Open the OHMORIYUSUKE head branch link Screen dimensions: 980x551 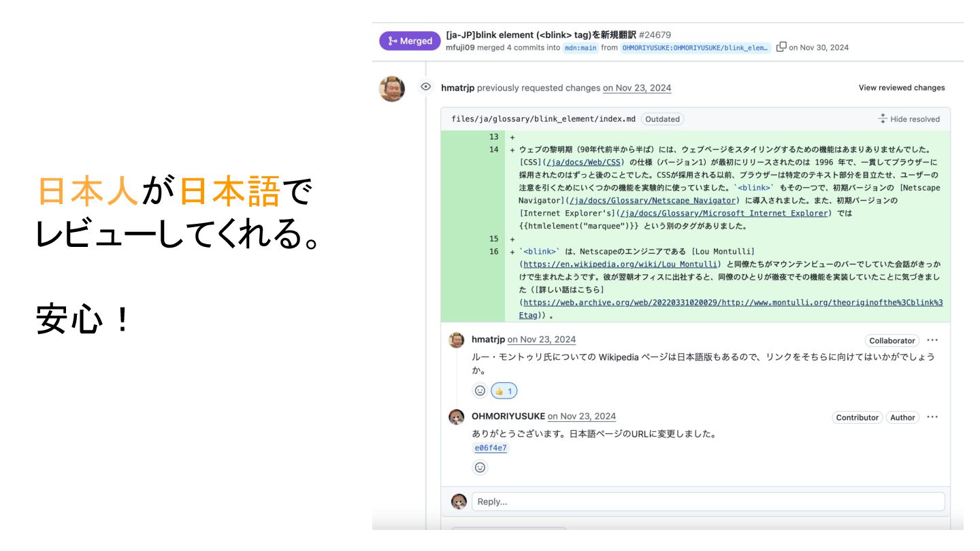click(696, 48)
